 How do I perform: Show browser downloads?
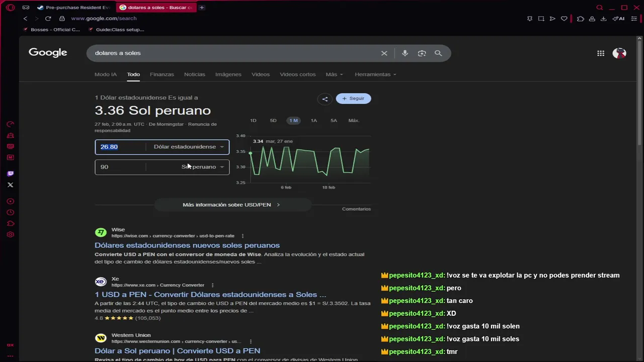[603, 19]
